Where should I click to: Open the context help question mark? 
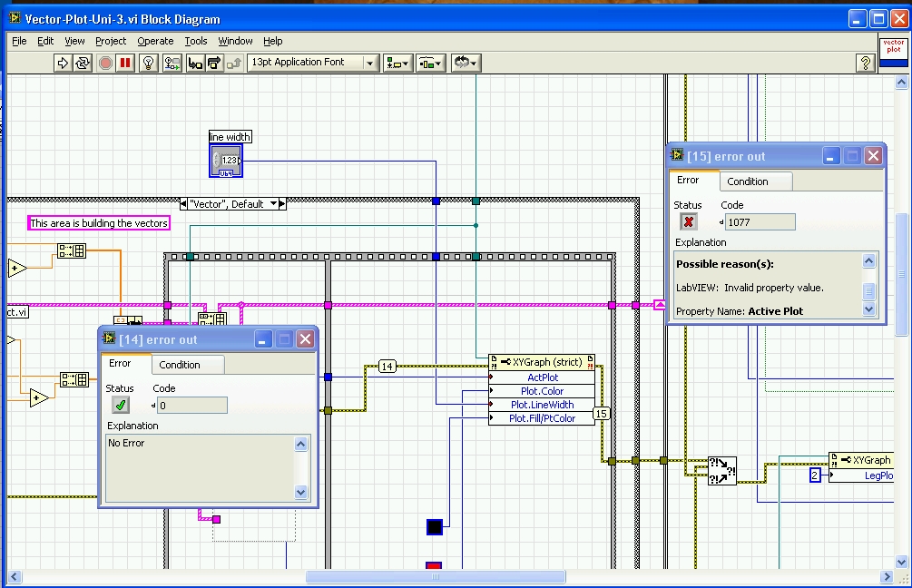tap(866, 63)
